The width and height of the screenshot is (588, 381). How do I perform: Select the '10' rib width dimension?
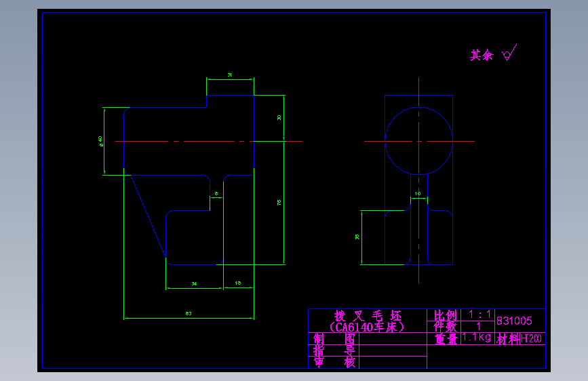tap(418, 193)
